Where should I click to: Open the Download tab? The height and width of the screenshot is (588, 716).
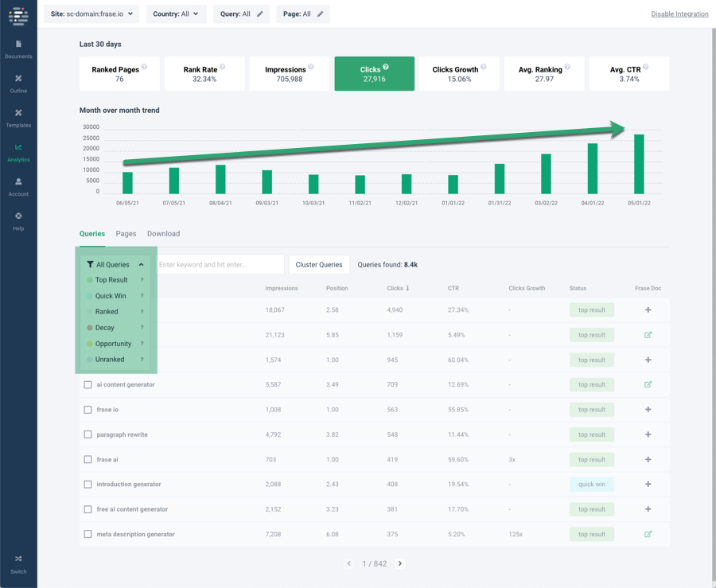point(163,234)
